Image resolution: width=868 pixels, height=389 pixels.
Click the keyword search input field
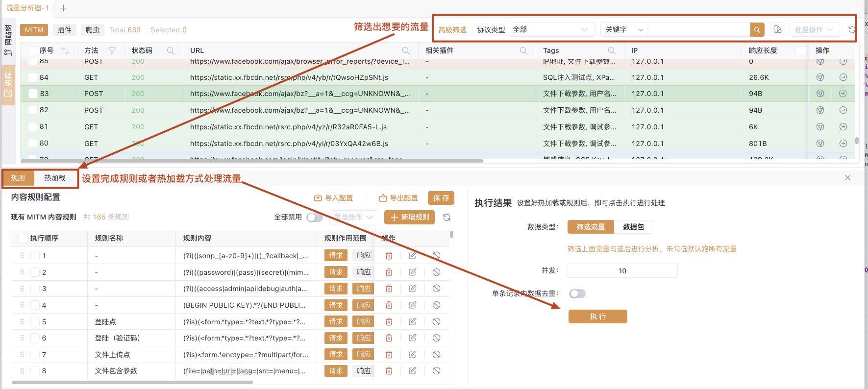click(x=698, y=30)
